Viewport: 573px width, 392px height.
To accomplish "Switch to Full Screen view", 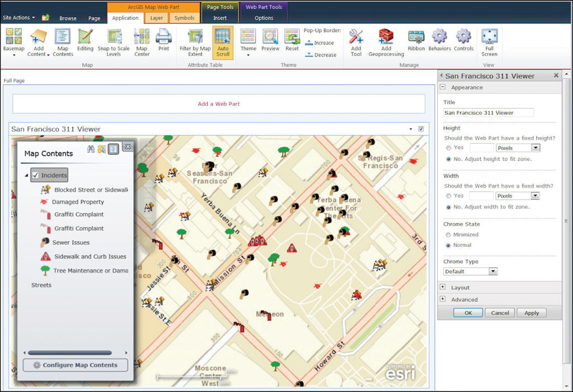I will (489, 41).
